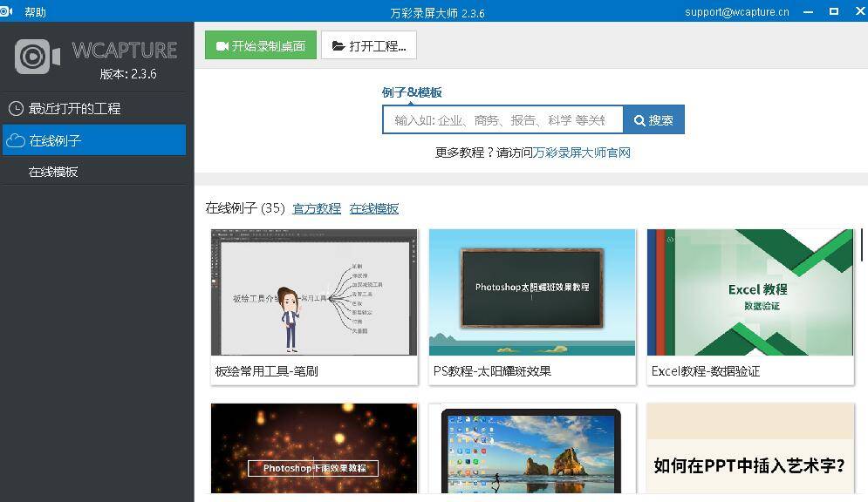Click the 在线模板 link beside 在线例子 (35)
868x502 pixels.
pos(373,208)
